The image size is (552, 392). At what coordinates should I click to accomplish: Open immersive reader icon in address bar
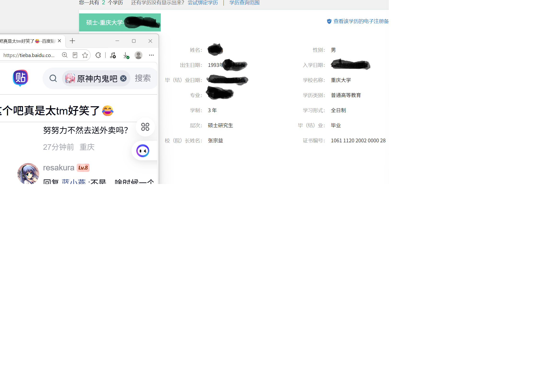pyautogui.click(x=75, y=55)
